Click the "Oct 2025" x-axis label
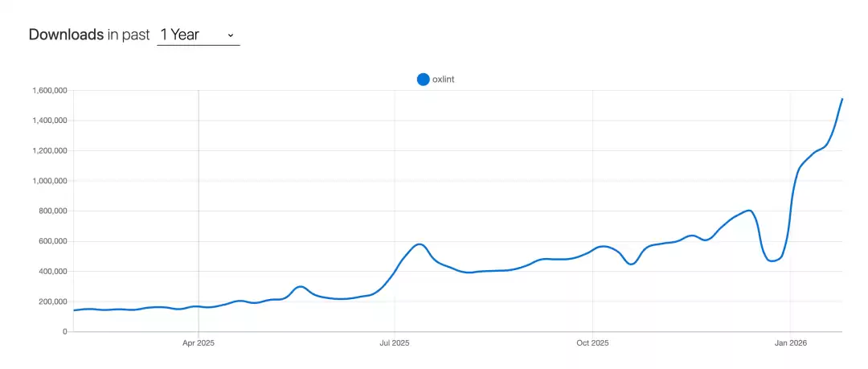This screenshot has width=868, height=369. tap(592, 342)
